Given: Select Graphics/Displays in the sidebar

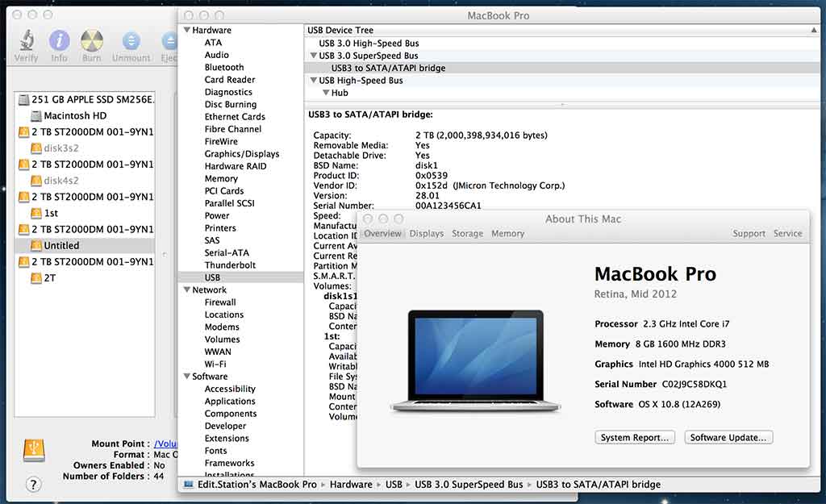Looking at the screenshot, I should pyautogui.click(x=242, y=154).
